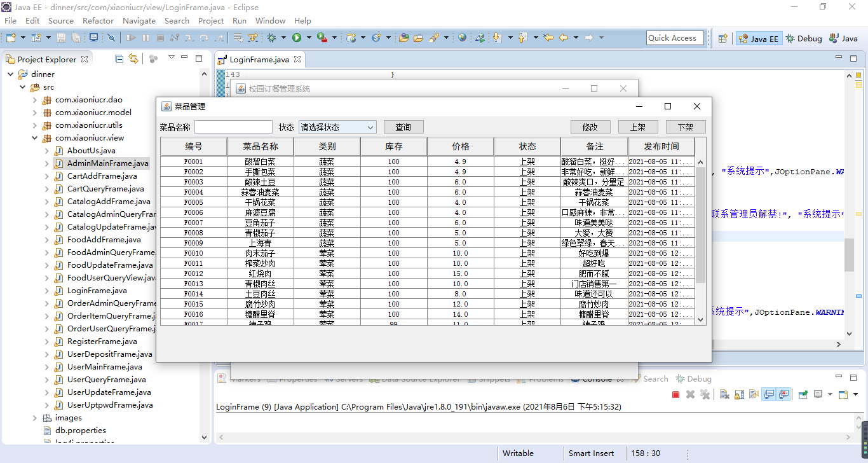Select the LoginFrame.java editor tab
This screenshot has width=868, height=463.
(x=259, y=59)
